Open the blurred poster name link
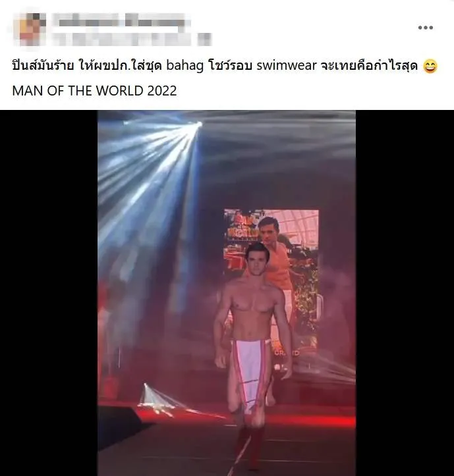 [121, 22]
